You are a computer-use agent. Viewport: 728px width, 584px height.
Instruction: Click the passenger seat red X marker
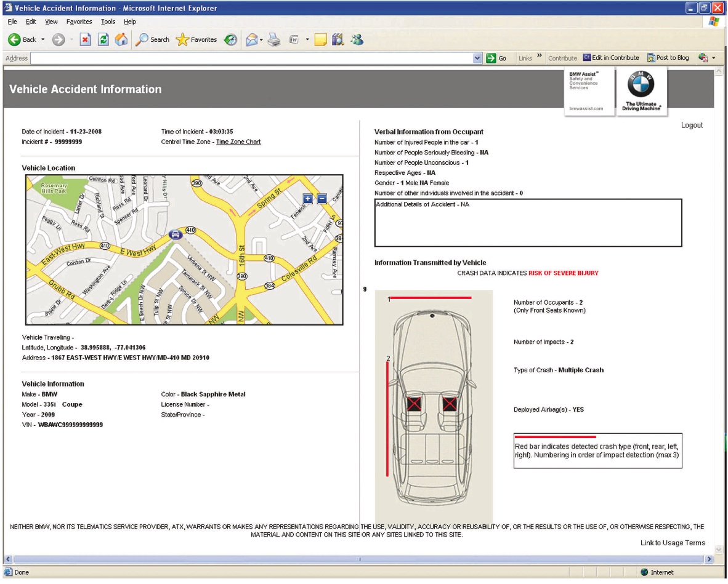(x=450, y=404)
